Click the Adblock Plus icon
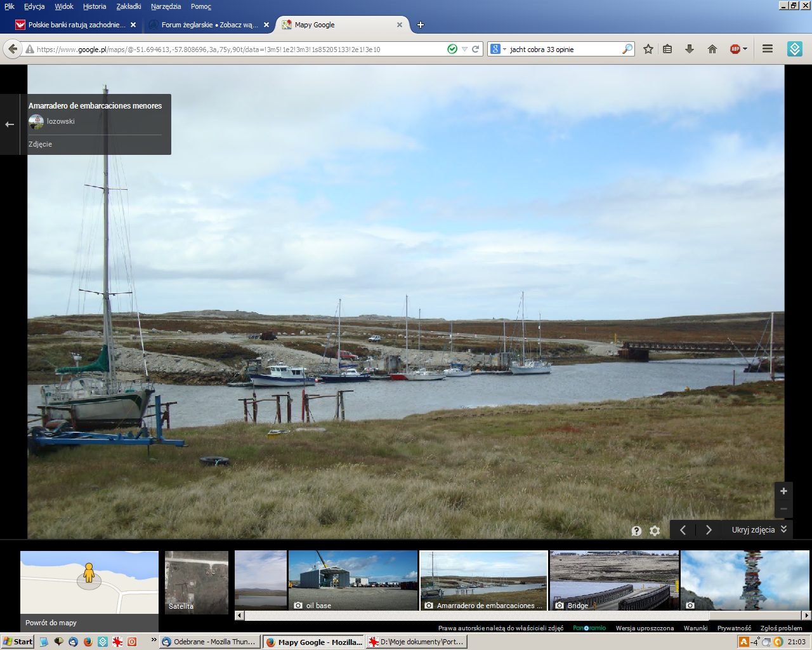 pos(735,49)
